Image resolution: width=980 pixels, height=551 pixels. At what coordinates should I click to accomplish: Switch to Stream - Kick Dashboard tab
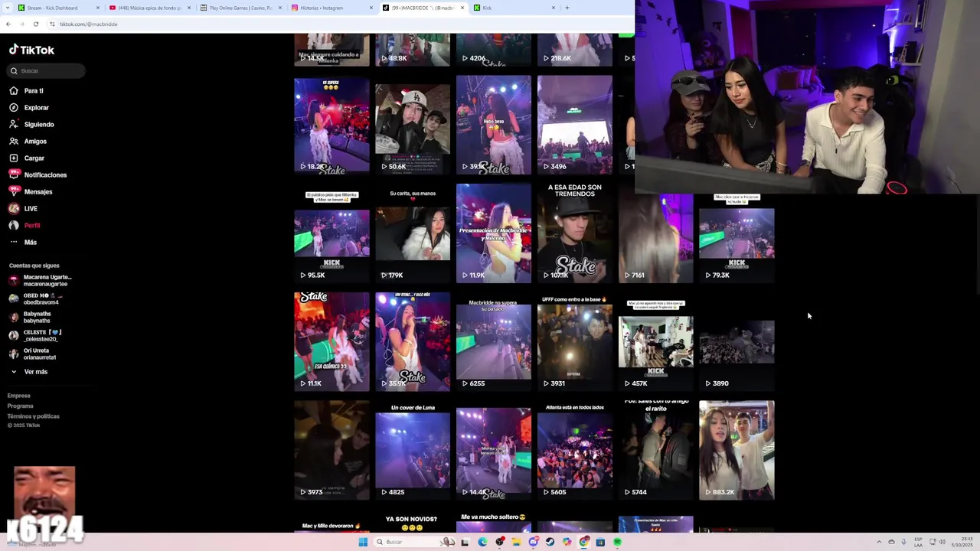(x=57, y=8)
